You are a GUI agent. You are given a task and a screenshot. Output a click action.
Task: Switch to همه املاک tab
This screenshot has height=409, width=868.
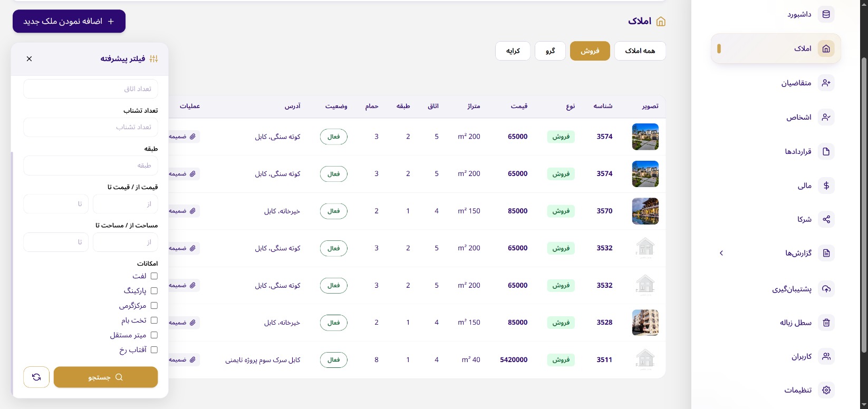pos(640,51)
